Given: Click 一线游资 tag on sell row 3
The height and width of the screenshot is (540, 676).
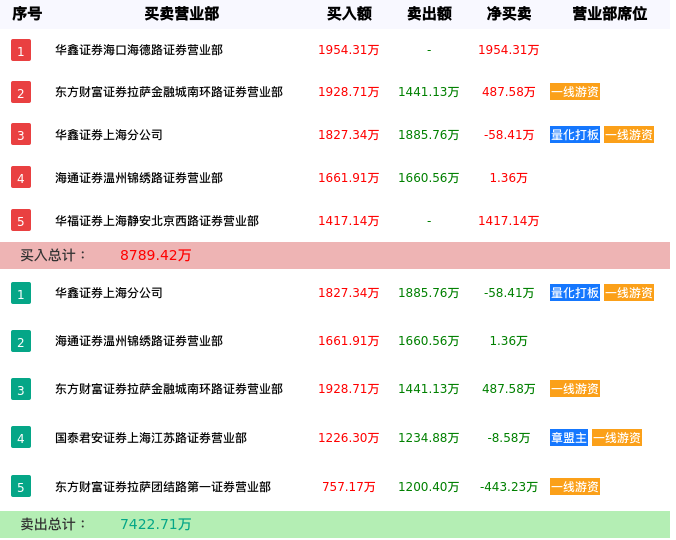Looking at the screenshot, I should pos(575,389).
